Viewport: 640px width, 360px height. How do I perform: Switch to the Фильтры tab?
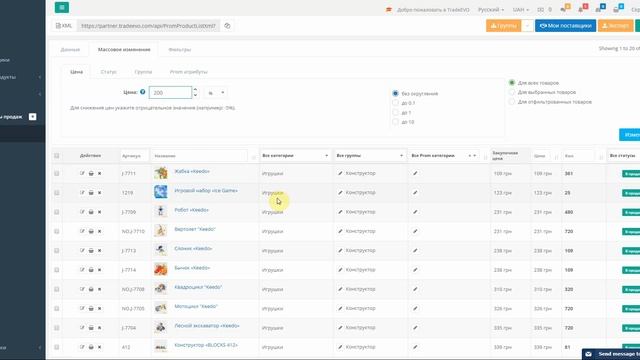180,49
